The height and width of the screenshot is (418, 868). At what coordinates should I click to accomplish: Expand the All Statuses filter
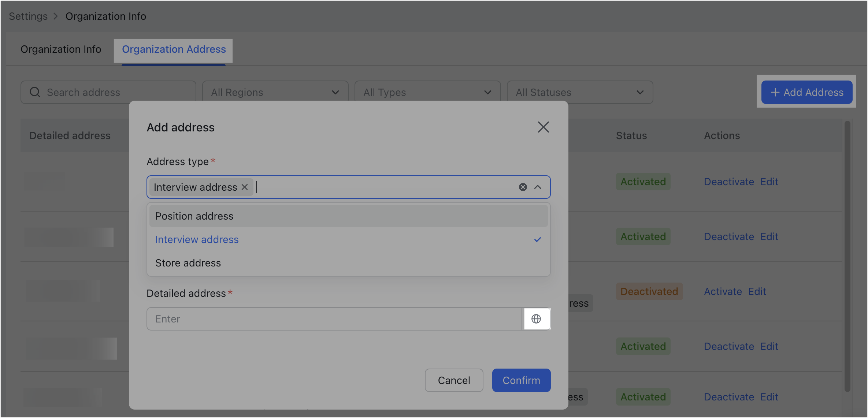[x=579, y=92]
